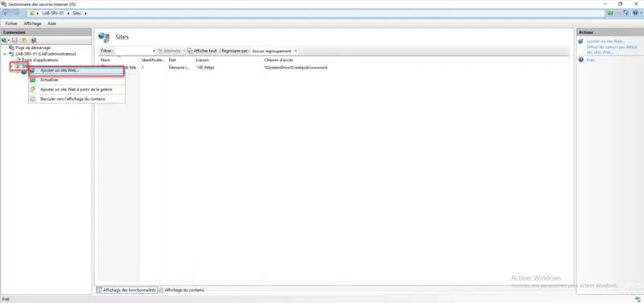The image size is (644, 303).
Task: Click the Aide link in Actions pane
Action: click(591, 60)
